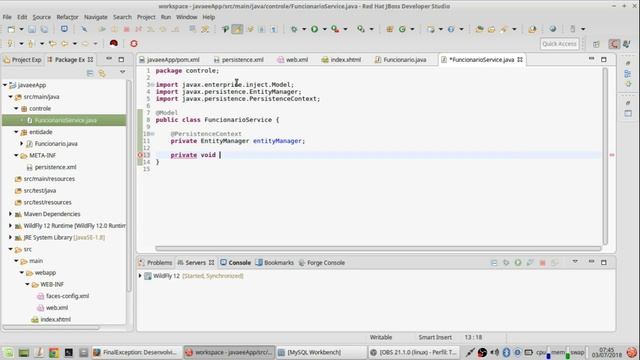The height and width of the screenshot is (360, 640).
Task: Click the green Start server icon in Servers view
Action: (x=518, y=262)
